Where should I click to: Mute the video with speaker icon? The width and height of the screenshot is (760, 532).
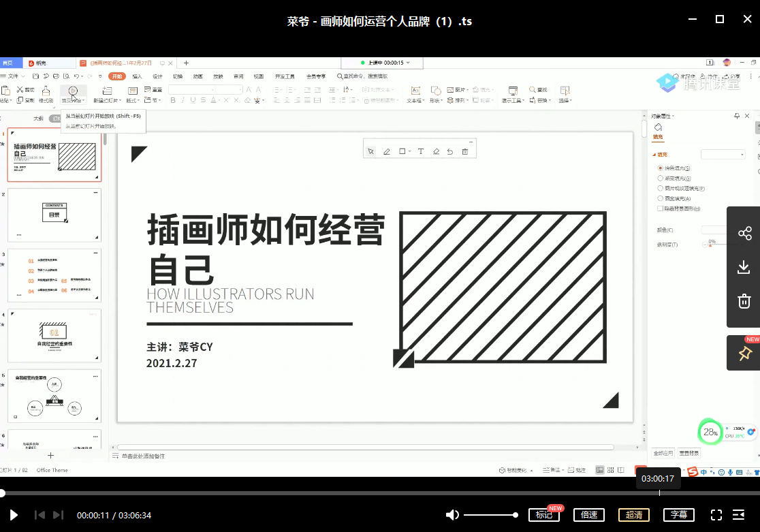(x=452, y=515)
